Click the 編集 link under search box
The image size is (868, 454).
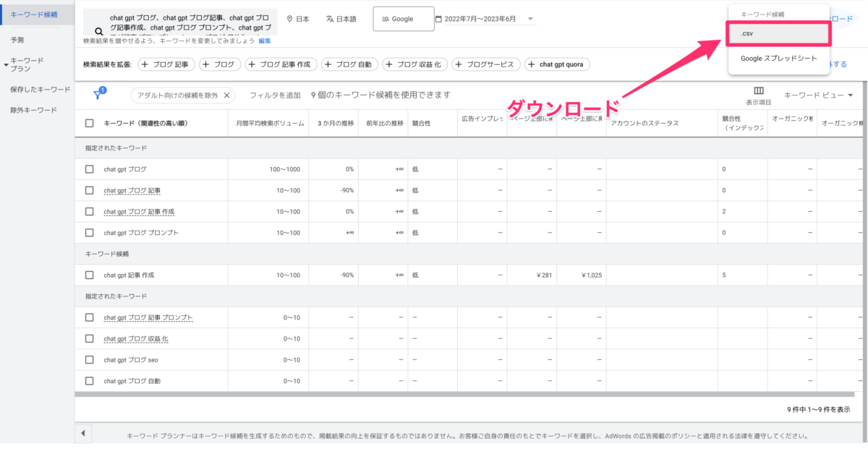coord(265,41)
